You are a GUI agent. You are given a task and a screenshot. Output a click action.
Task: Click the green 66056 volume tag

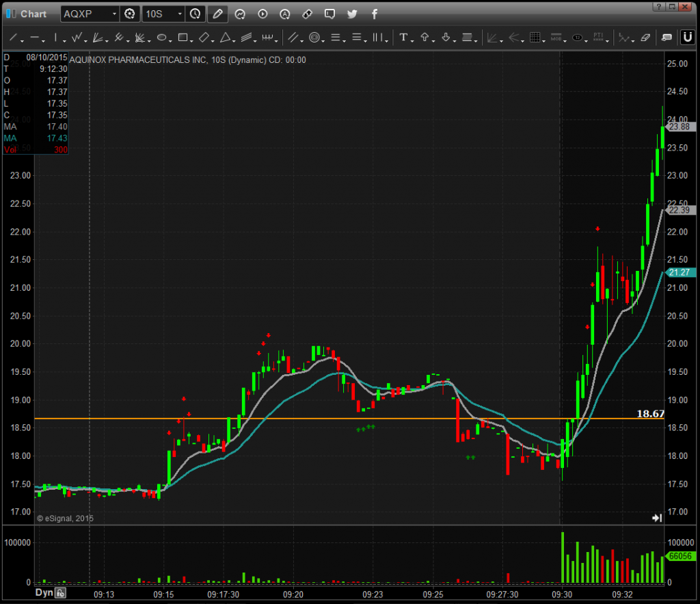coord(680,556)
